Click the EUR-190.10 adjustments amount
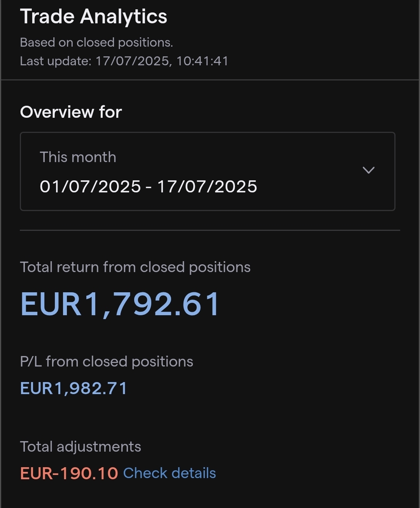This screenshot has width=420, height=508. click(x=69, y=473)
